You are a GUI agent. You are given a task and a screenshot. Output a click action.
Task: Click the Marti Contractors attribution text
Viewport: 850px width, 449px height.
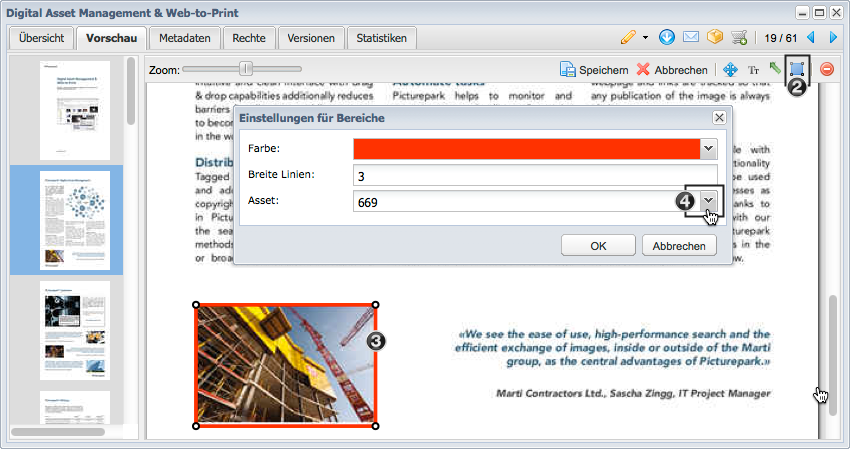(633, 393)
